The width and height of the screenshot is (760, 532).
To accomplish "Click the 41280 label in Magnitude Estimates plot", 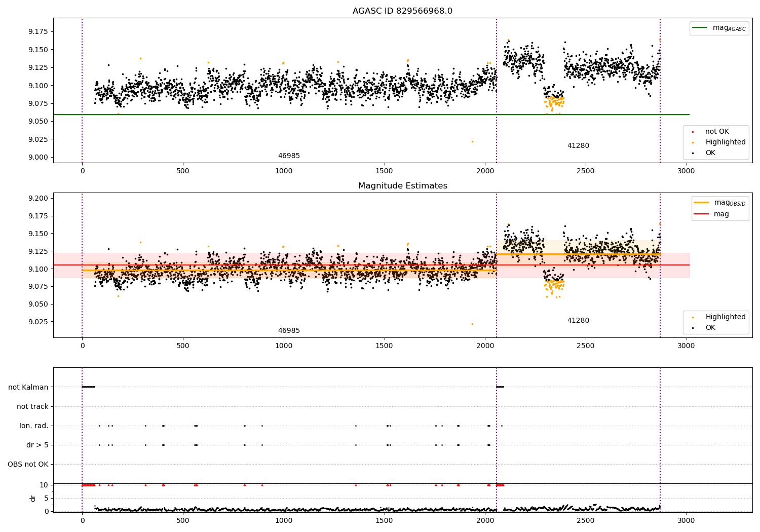I will click(x=578, y=321).
